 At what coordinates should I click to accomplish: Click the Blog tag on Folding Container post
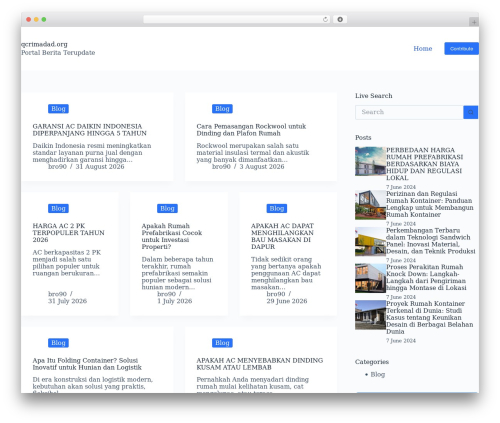(58, 343)
